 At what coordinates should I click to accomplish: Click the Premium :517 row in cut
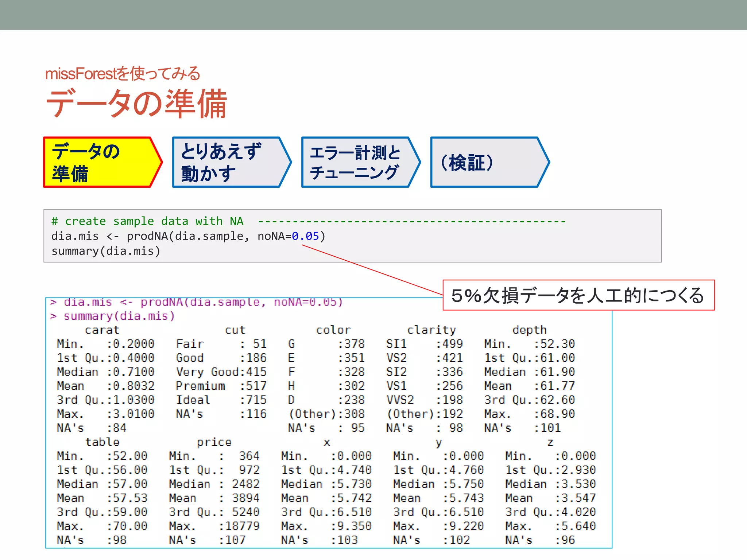(221, 386)
